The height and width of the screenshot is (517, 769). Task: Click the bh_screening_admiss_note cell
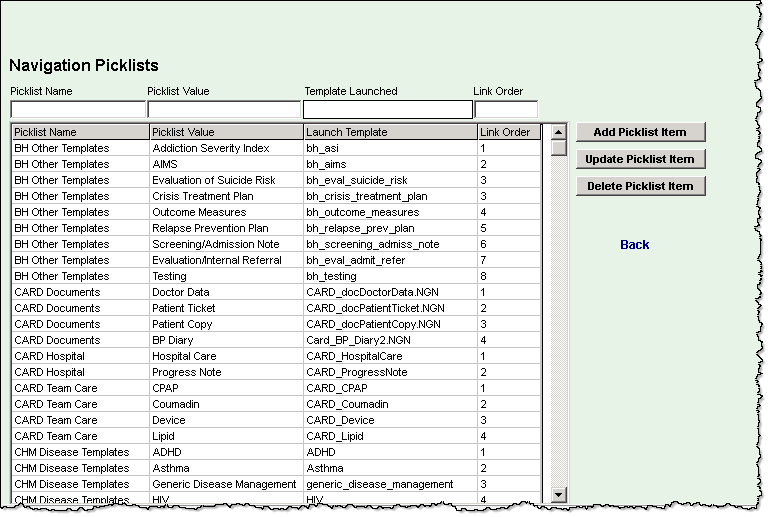[x=390, y=244]
